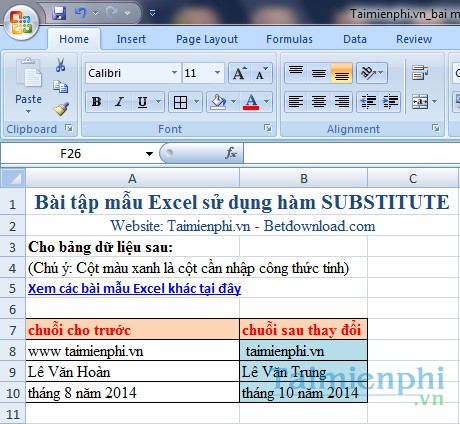Open the Font Color palette arrow
This screenshot has height=424, width=460.
(266, 102)
